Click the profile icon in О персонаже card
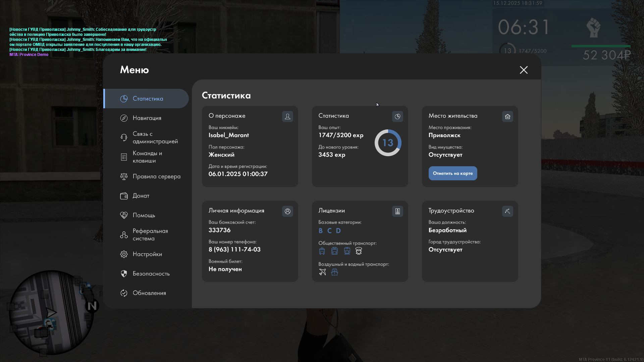 pyautogui.click(x=287, y=116)
